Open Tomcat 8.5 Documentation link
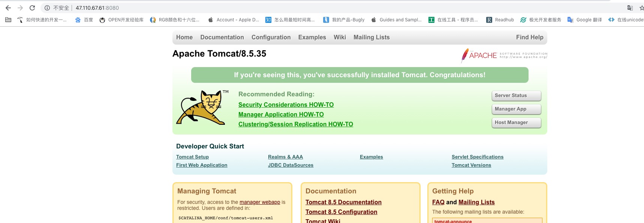This screenshot has width=644, height=223. [x=343, y=202]
